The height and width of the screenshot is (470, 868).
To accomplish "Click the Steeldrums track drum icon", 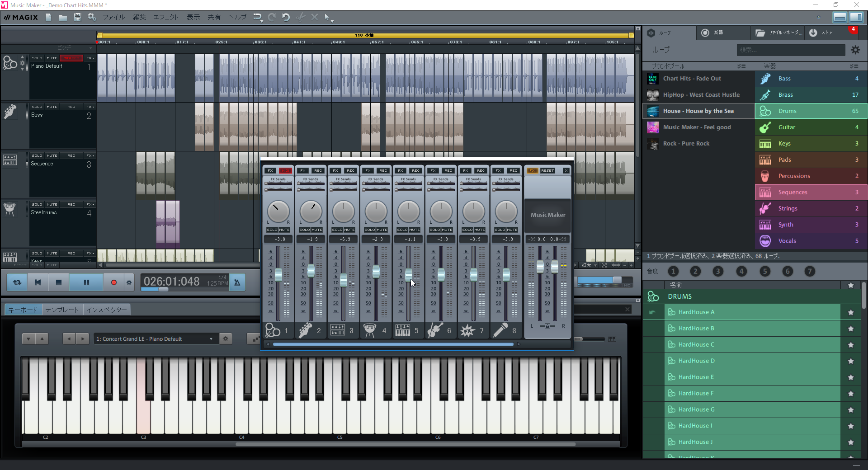I will coord(9,209).
